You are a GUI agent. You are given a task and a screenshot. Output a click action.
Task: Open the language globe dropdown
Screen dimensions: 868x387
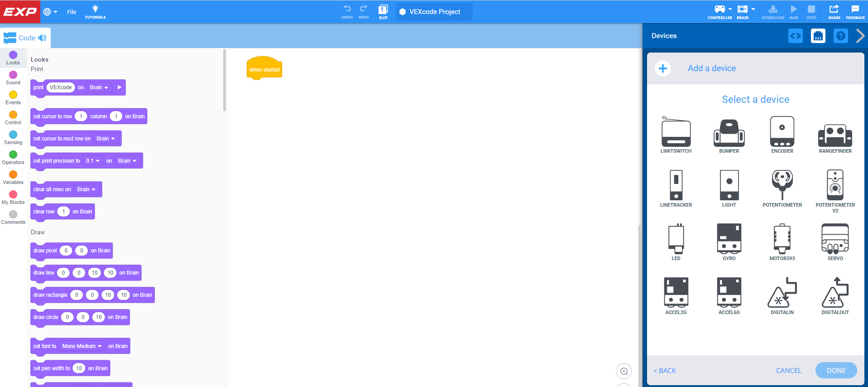[x=50, y=12]
